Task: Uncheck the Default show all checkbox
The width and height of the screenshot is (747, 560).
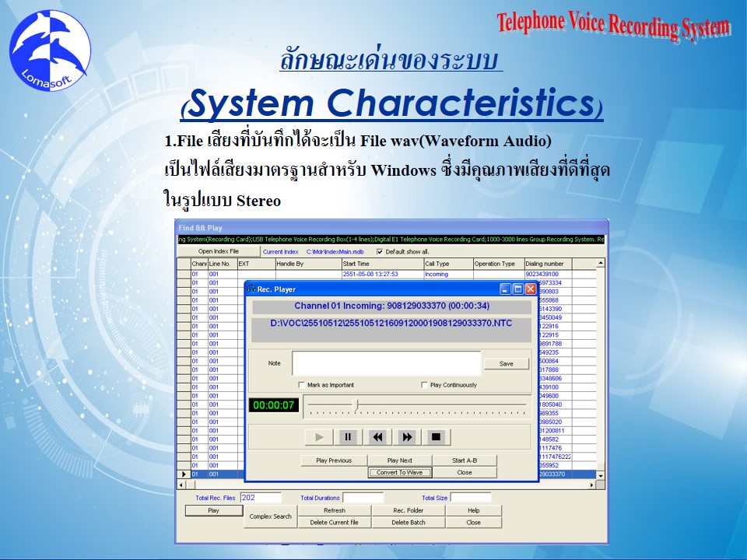Action: pos(380,252)
